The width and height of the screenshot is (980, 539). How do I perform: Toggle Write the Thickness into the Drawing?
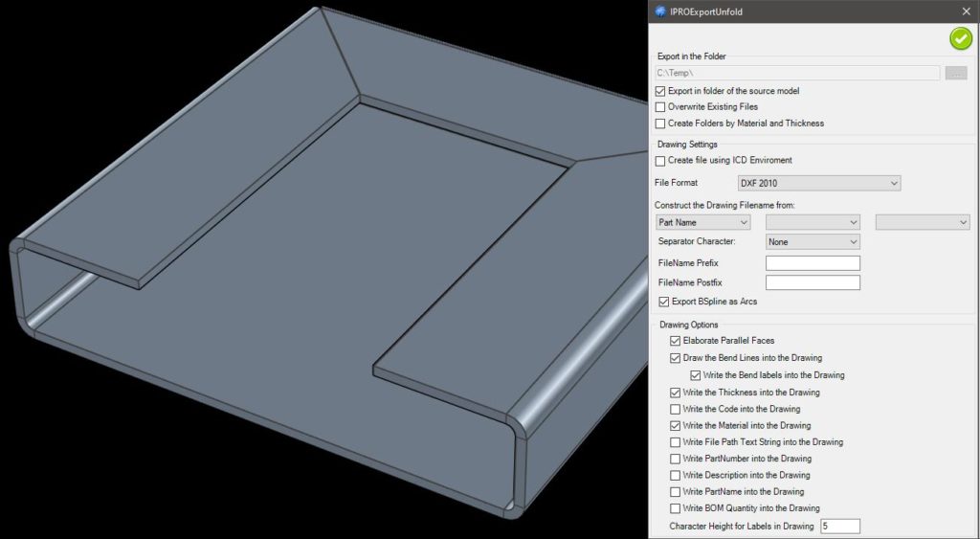[x=675, y=393]
